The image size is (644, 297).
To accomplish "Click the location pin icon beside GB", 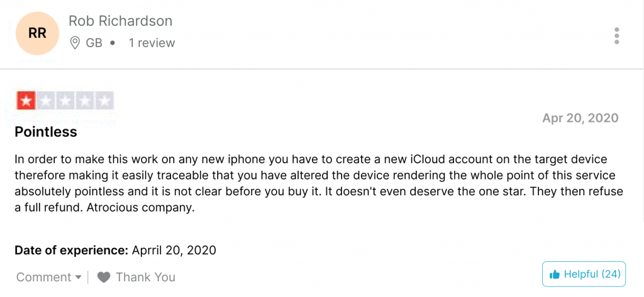I will pyautogui.click(x=75, y=43).
